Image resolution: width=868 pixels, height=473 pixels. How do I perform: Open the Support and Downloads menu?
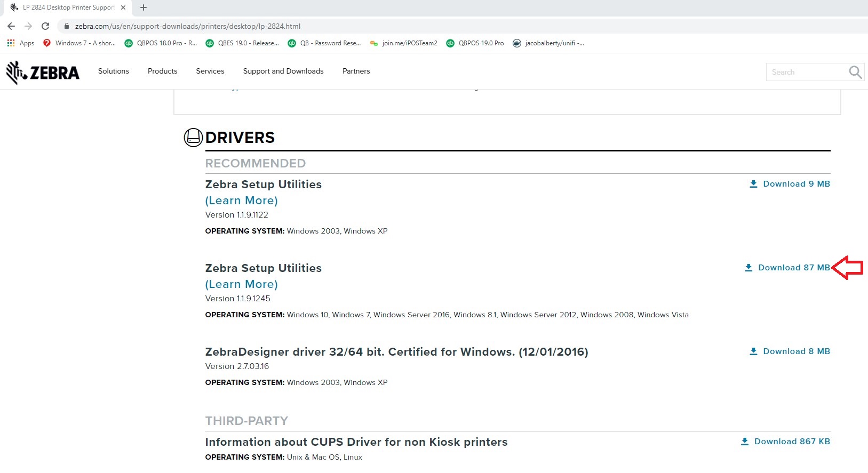pyautogui.click(x=283, y=71)
